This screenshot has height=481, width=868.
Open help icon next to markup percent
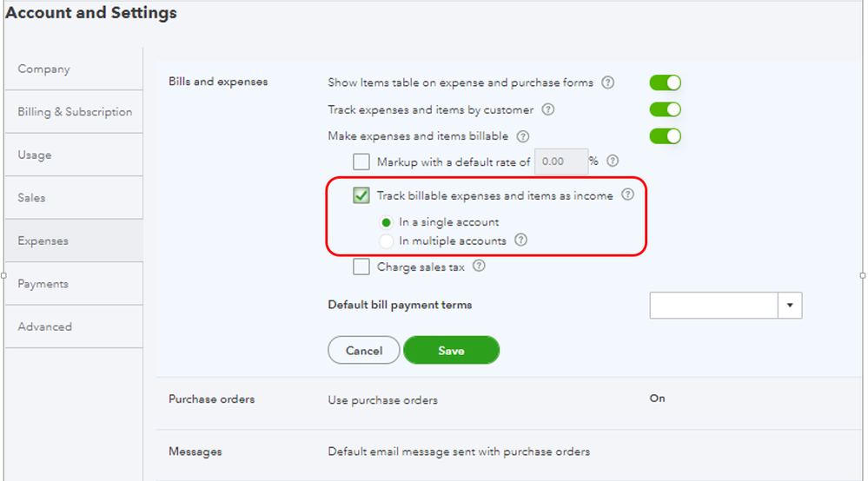point(613,161)
